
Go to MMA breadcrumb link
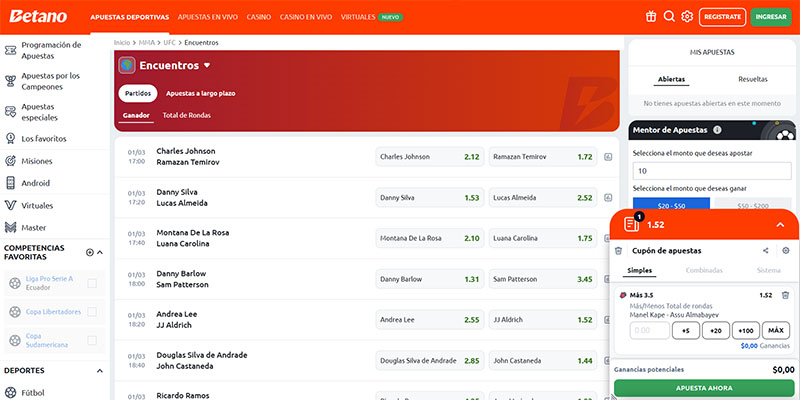tap(146, 43)
